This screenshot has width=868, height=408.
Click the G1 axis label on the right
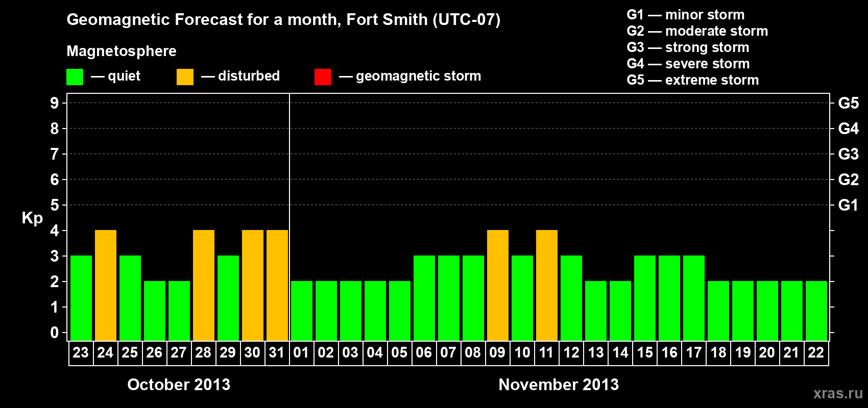(x=848, y=205)
